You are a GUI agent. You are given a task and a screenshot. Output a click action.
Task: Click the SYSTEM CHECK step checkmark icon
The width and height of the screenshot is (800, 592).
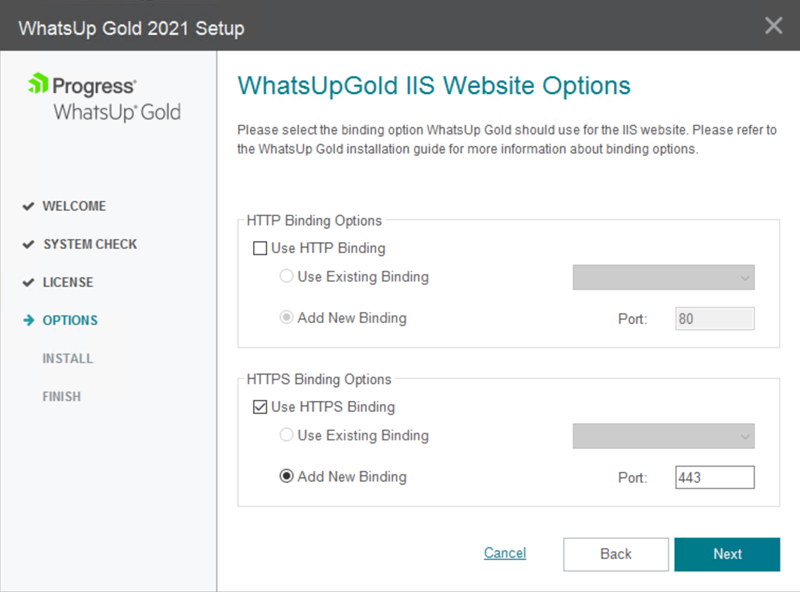(29, 244)
